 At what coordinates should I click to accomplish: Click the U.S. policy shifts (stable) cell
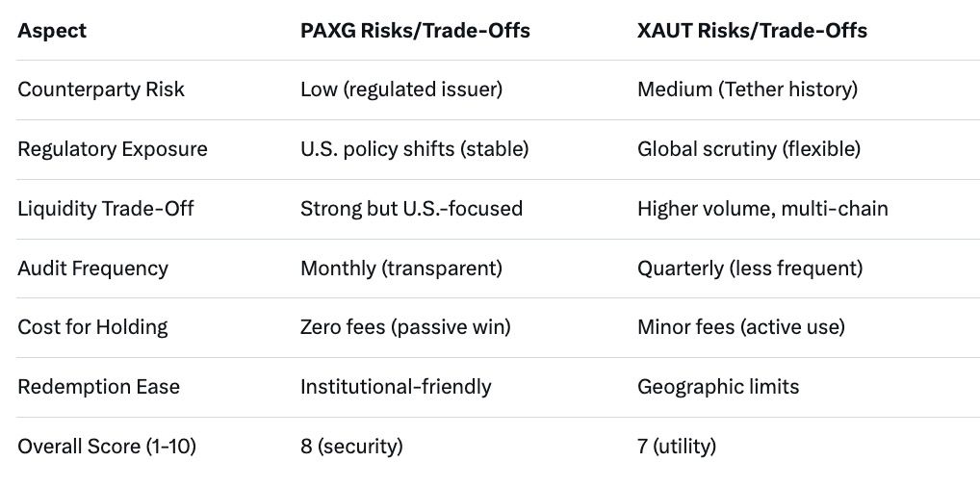coord(414,149)
